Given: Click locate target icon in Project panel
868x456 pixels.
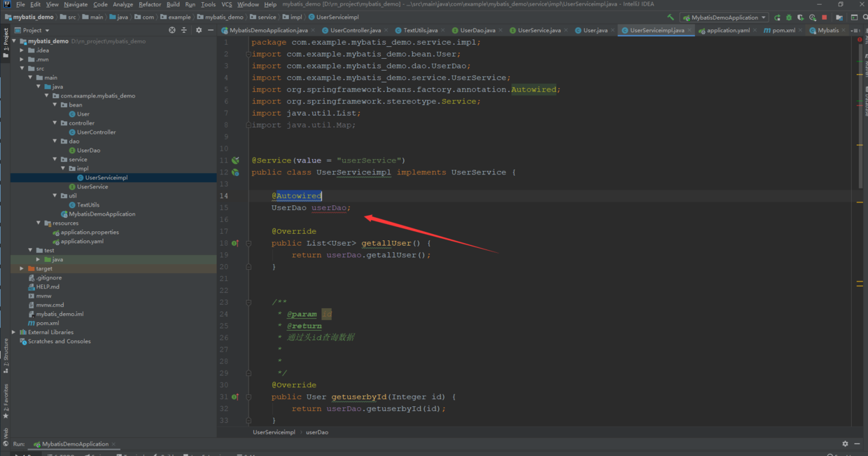Looking at the screenshot, I should 172,30.
